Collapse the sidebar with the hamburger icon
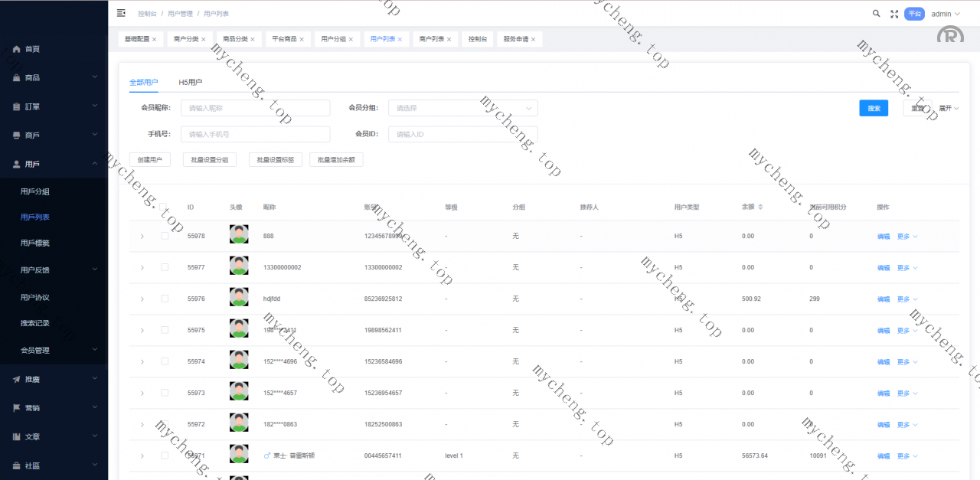 coord(121,13)
